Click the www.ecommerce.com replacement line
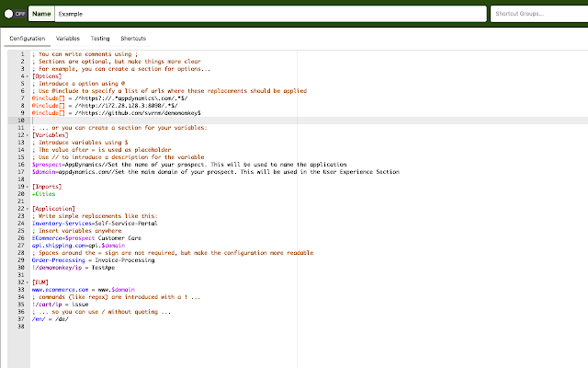 (84, 290)
